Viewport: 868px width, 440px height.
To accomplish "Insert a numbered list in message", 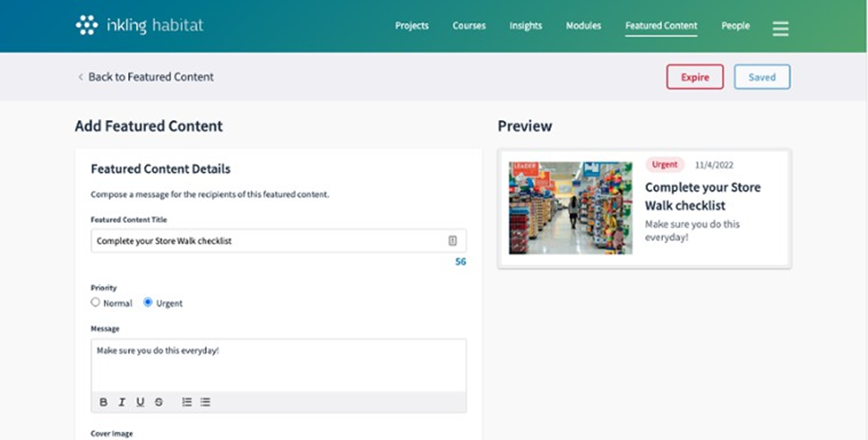I will pos(187,402).
